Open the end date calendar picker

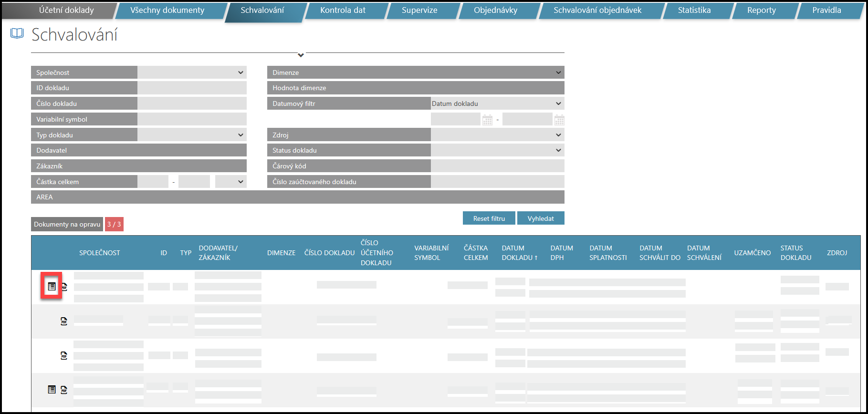(x=559, y=120)
